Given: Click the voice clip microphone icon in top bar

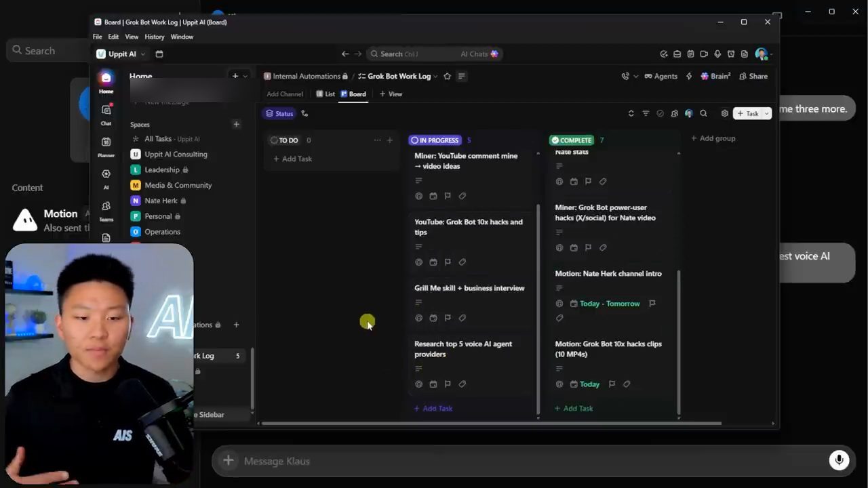Looking at the screenshot, I should point(717,54).
